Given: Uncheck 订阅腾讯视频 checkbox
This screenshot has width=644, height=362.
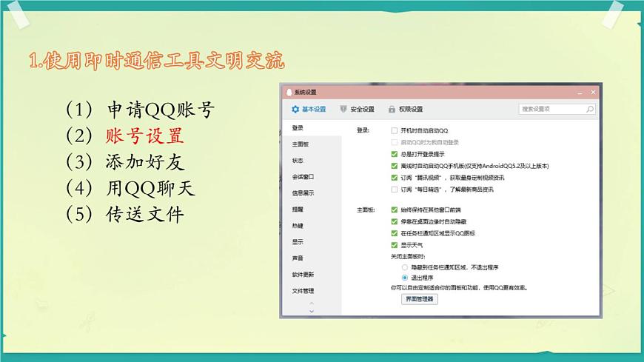Looking at the screenshot, I should 395,178.
